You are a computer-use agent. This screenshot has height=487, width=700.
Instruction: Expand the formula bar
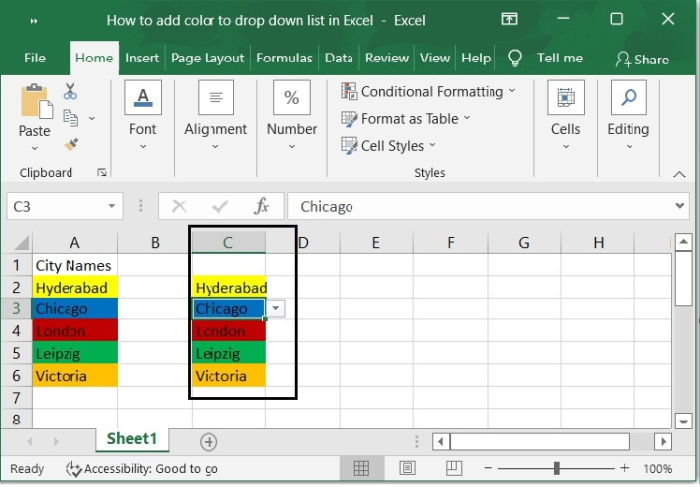coord(680,206)
